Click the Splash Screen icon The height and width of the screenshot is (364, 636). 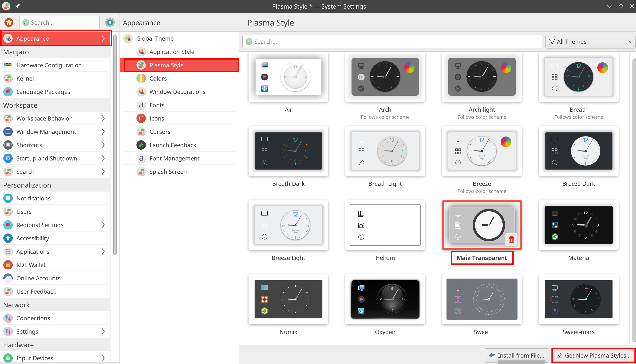pyautogui.click(x=141, y=172)
